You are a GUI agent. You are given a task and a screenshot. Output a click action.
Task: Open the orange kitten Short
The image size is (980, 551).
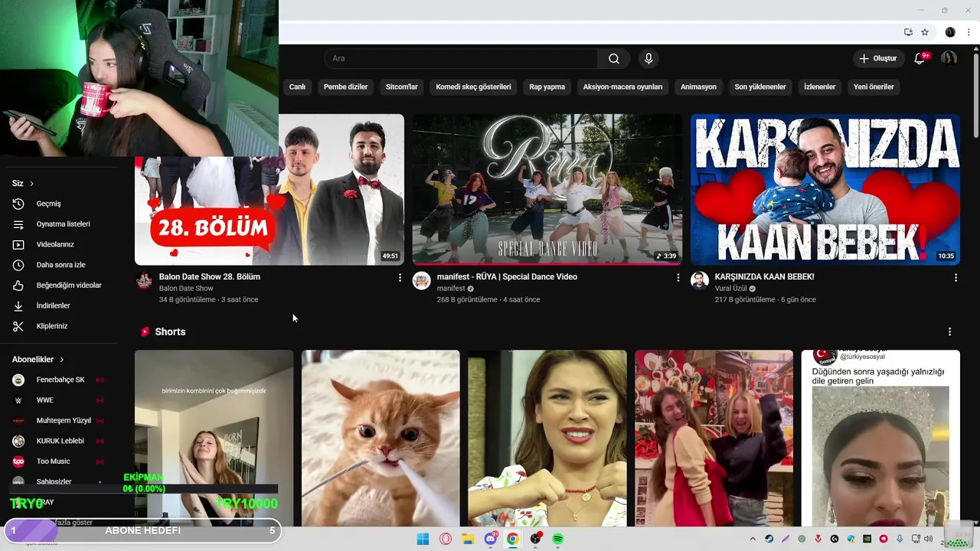coord(381,439)
